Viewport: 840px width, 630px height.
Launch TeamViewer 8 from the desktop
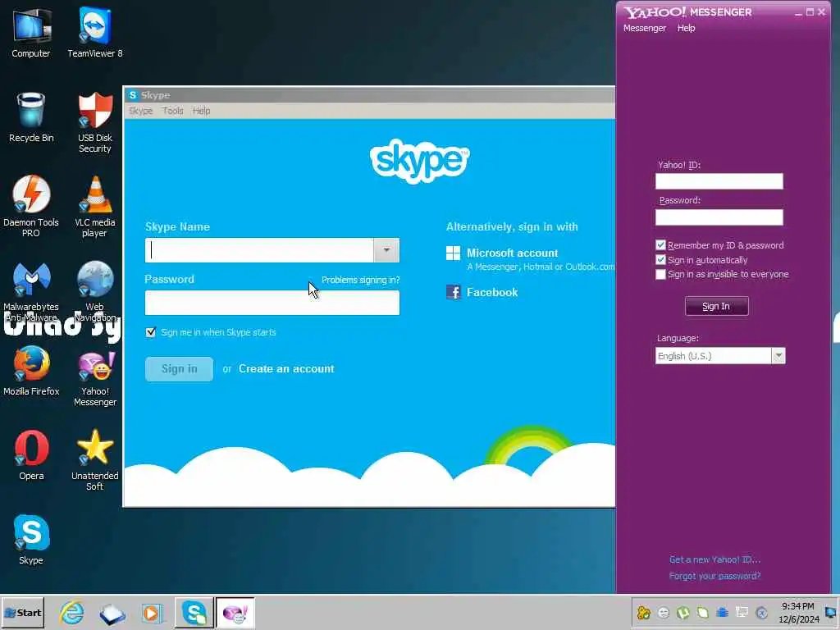(95, 32)
